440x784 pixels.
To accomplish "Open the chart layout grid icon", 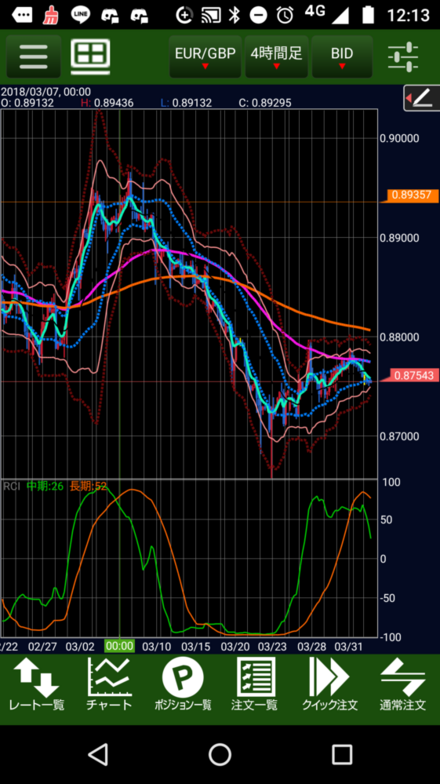I will tap(90, 55).
